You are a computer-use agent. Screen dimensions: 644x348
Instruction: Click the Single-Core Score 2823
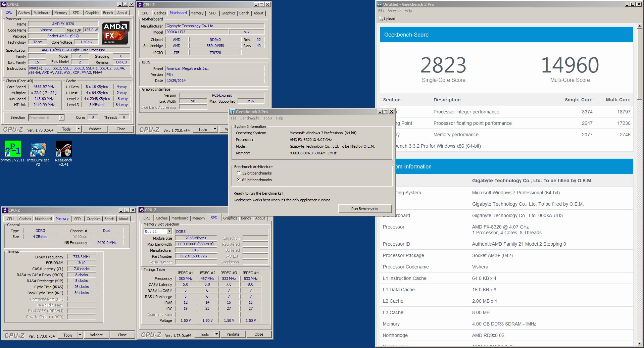pyautogui.click(x=443, y=65)
